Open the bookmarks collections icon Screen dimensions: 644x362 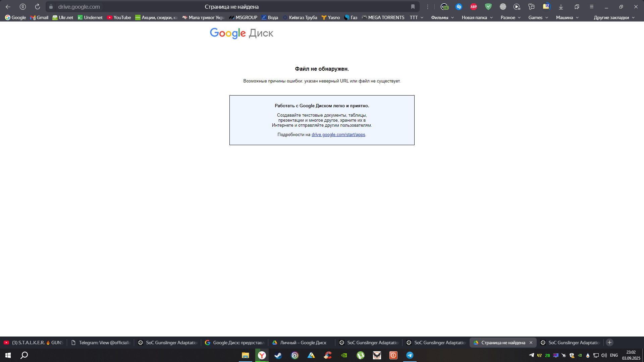pos(577,7)
